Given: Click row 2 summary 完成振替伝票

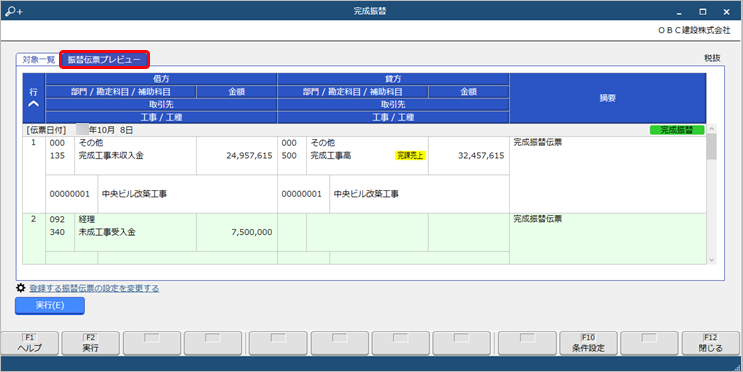Looking at the screenshot, I should click(538, 219).
